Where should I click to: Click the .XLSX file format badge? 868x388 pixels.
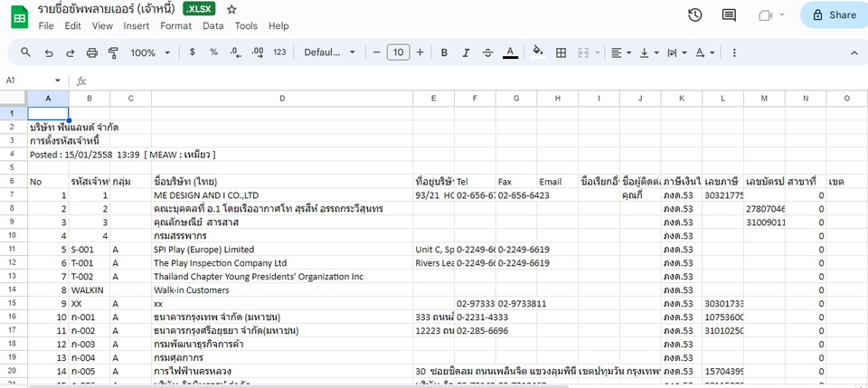point(199,9)
